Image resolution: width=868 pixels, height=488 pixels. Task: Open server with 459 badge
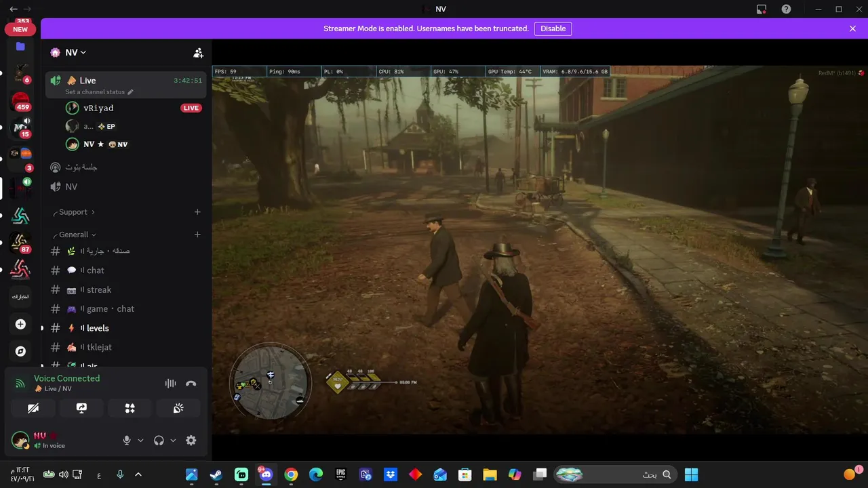click(20, 102)
